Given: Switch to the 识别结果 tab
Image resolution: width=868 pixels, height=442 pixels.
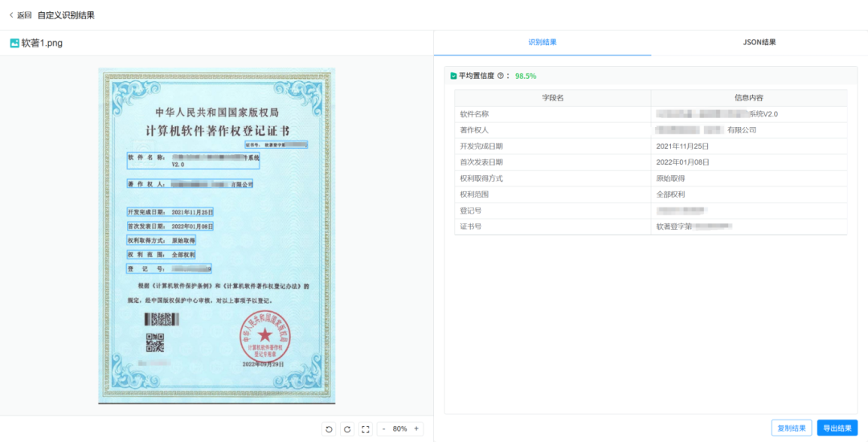Looking at the screenshot, I should coord(542,42).
